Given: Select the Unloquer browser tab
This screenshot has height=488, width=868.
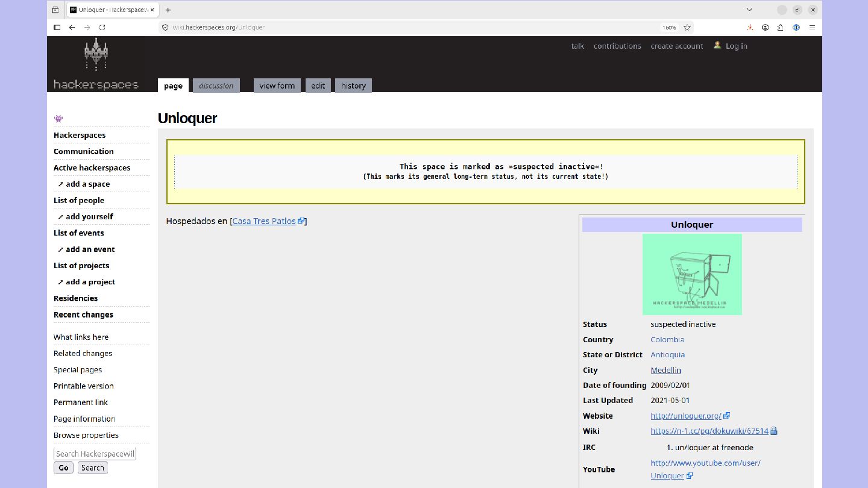Looking at the screenshot, I should point(113,10).
